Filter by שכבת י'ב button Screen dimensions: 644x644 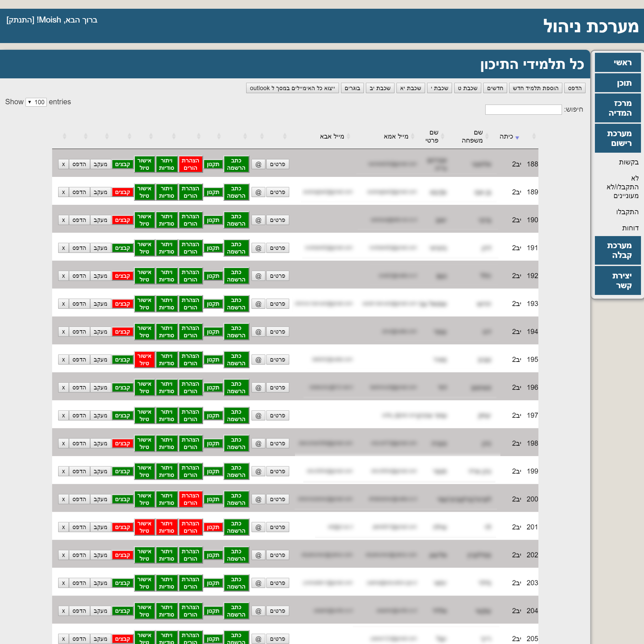380,88
